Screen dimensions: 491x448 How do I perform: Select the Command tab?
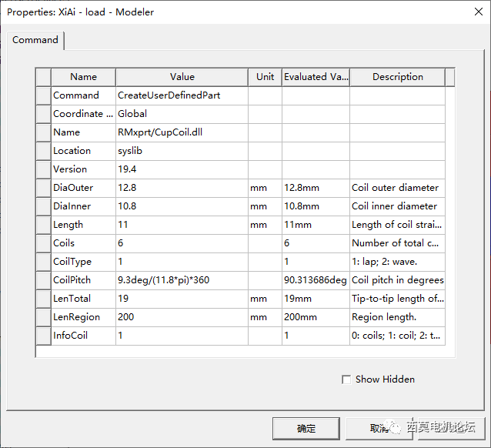coord(35,40)
